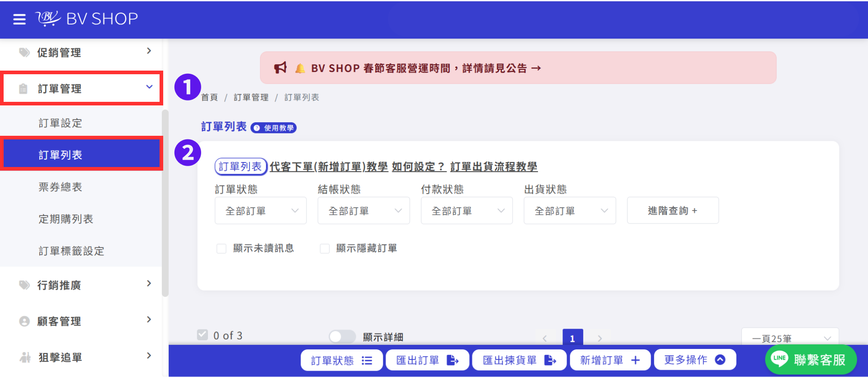Click 首頁 breadcrumb link

tap(209, 97)
